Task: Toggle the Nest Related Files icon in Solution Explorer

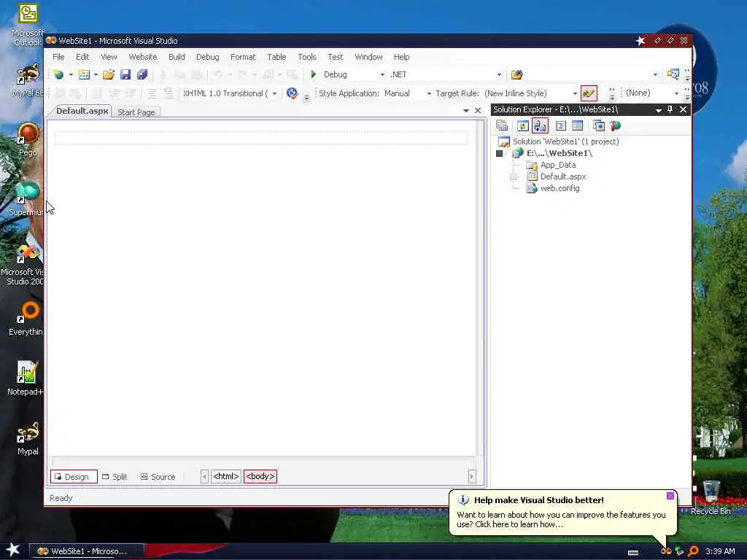Action: point(540,125)
